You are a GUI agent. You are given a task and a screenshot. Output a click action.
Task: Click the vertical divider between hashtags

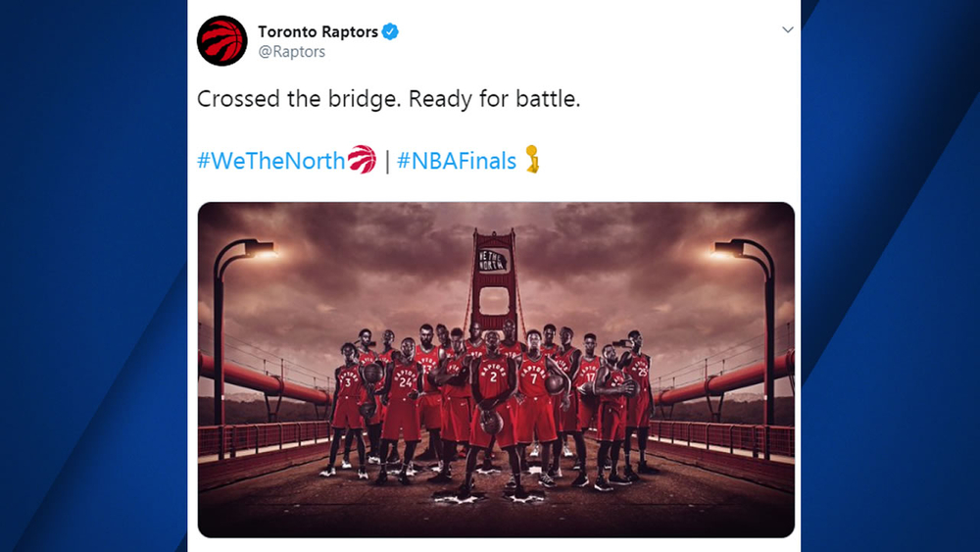387,162
